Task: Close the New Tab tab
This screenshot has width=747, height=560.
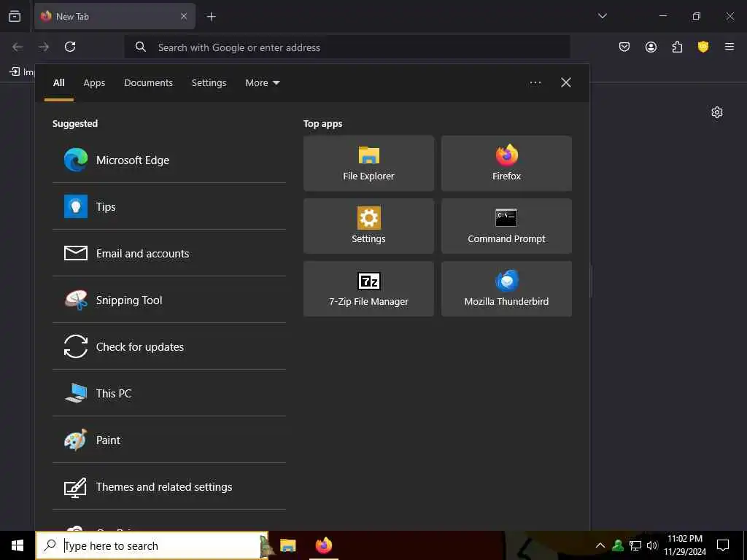Action: point(184,16)
